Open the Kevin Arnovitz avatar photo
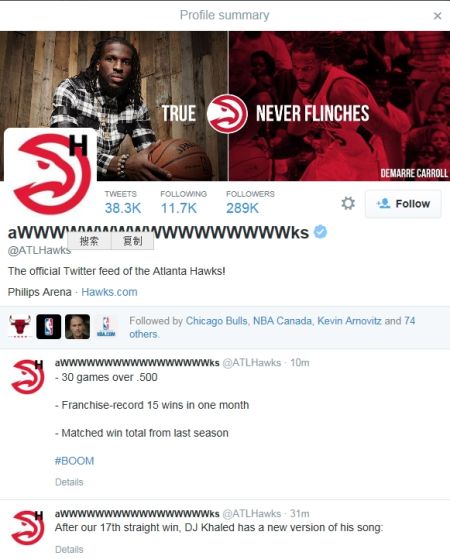 (77, 327)
